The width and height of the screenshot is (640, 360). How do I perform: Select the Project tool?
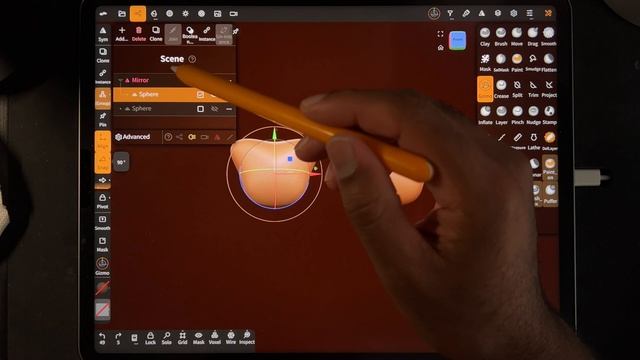tap(549, 89)
